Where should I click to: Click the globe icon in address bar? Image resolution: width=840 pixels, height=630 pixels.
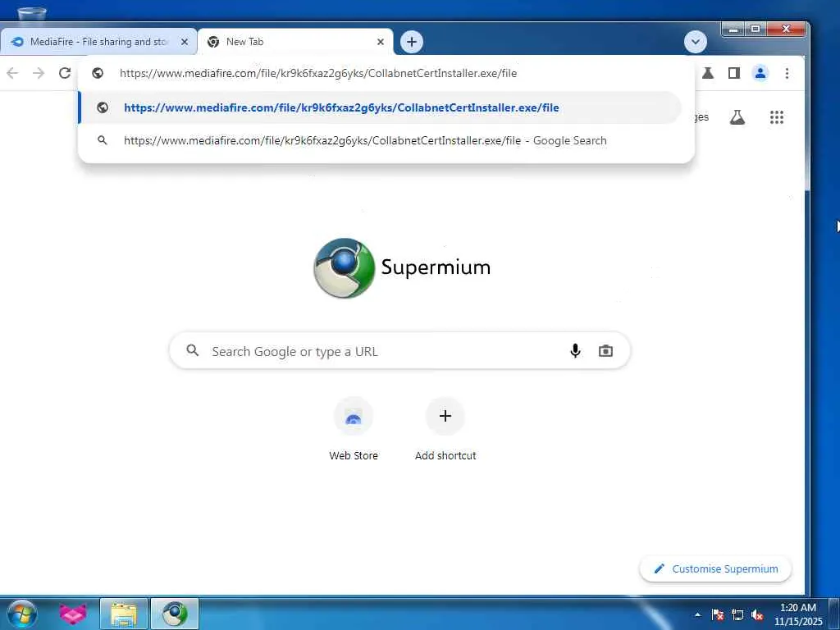coord(98,73)
